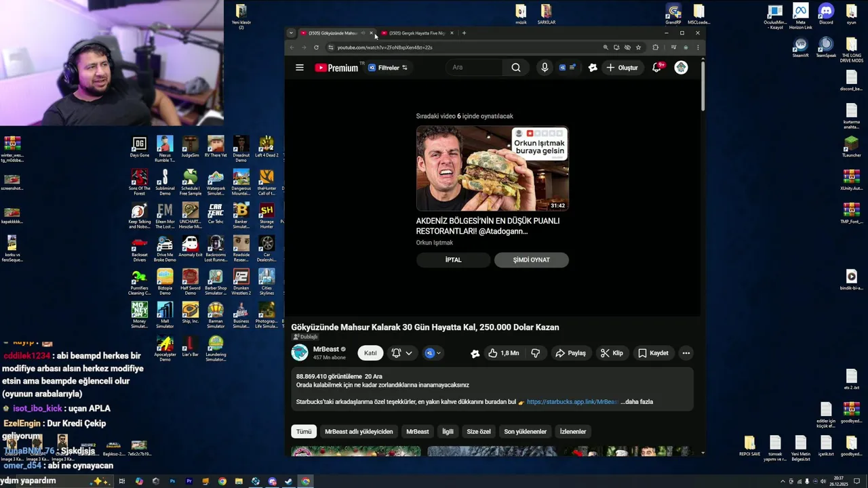Image resolution: width=868 pixels, height=488 pixels.
Task: Open the TLauncher desktop icon
Action: tap(852, 147)
